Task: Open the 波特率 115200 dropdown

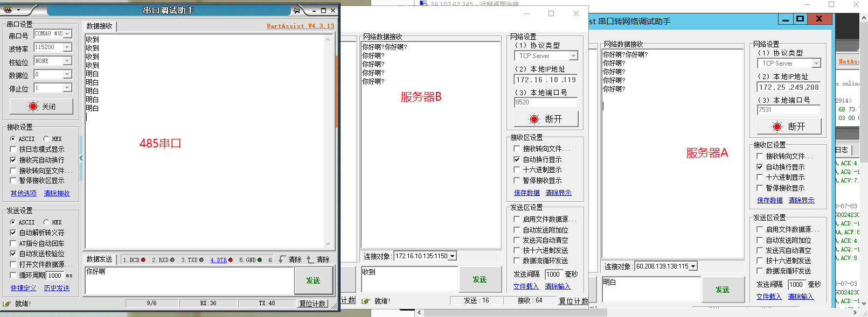Action: coord(67,47)
